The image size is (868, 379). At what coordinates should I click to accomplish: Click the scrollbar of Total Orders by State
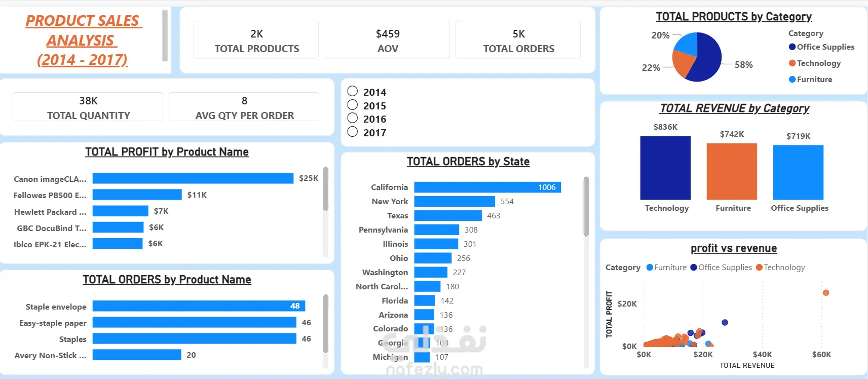[x=586, y=207]
